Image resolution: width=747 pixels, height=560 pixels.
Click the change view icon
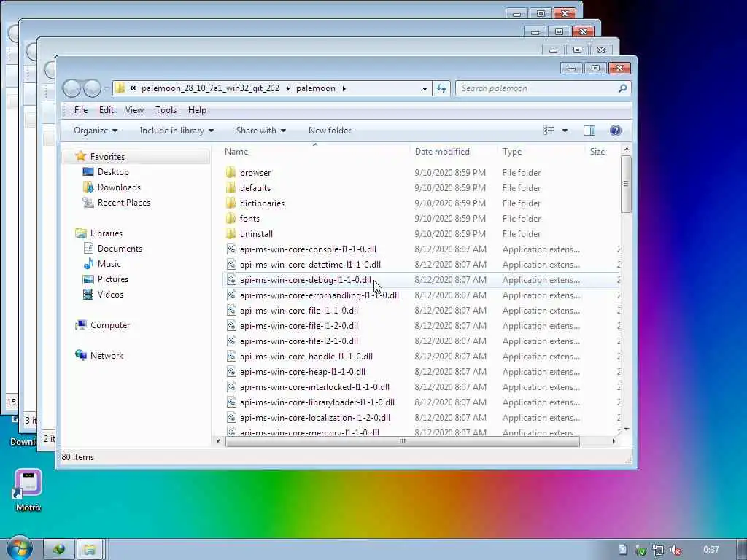[549, 131]
